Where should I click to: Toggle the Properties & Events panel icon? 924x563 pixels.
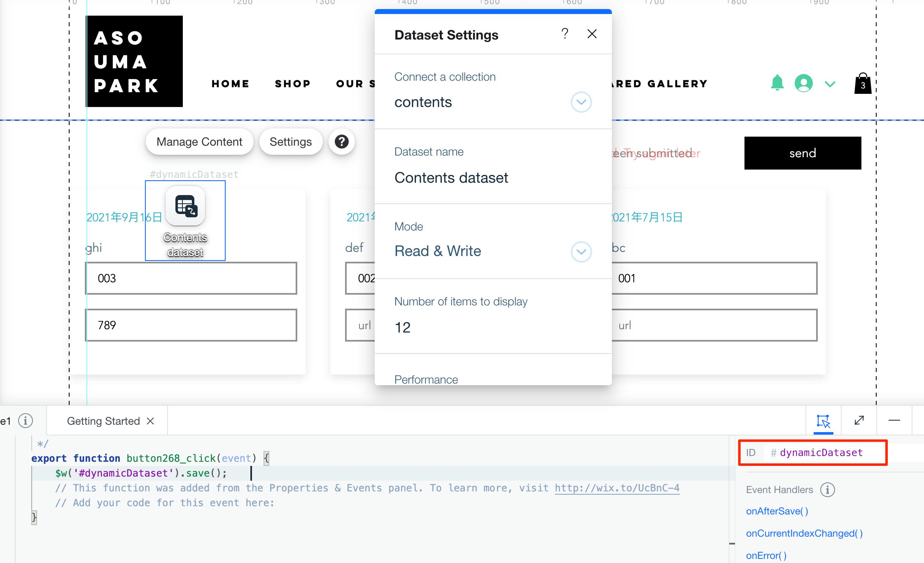tap(823, 421)
